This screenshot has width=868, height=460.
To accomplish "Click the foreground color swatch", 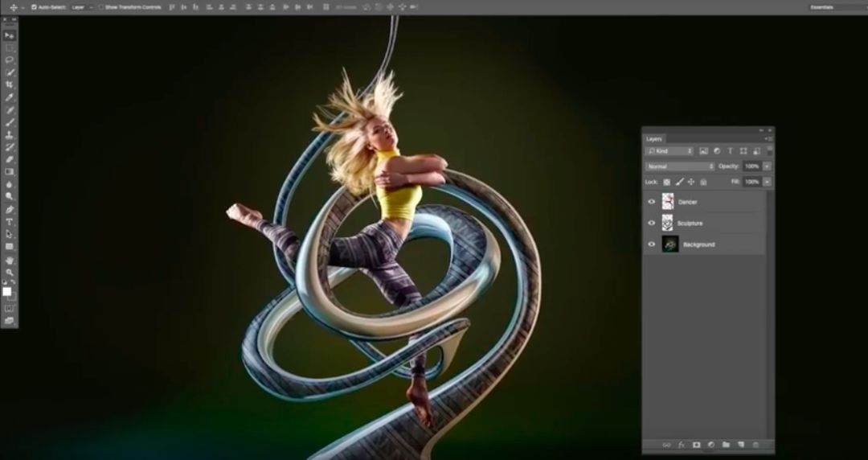I will (7, 292).
